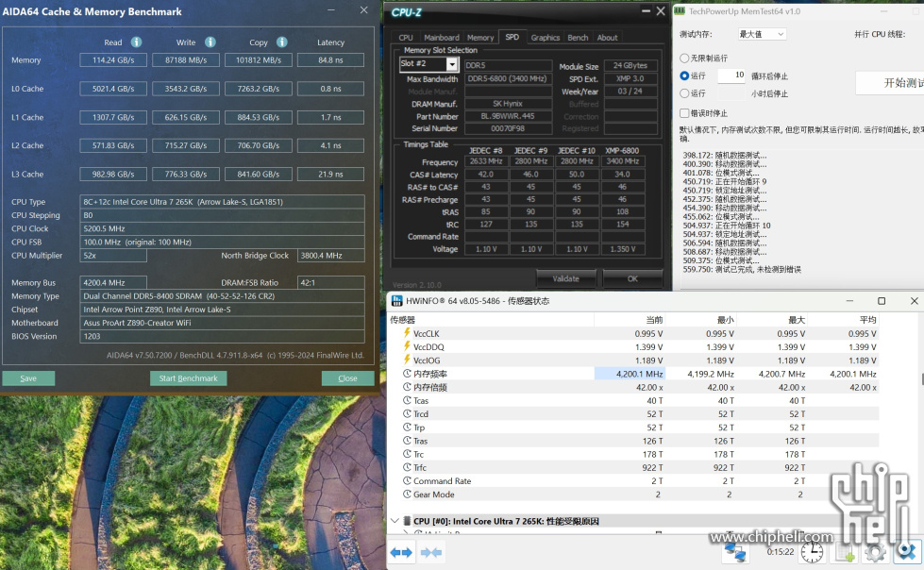The image size is (924, 570).
Task: Click the 当前 column header in HWiNFO
Action: (x=630, y=320)
